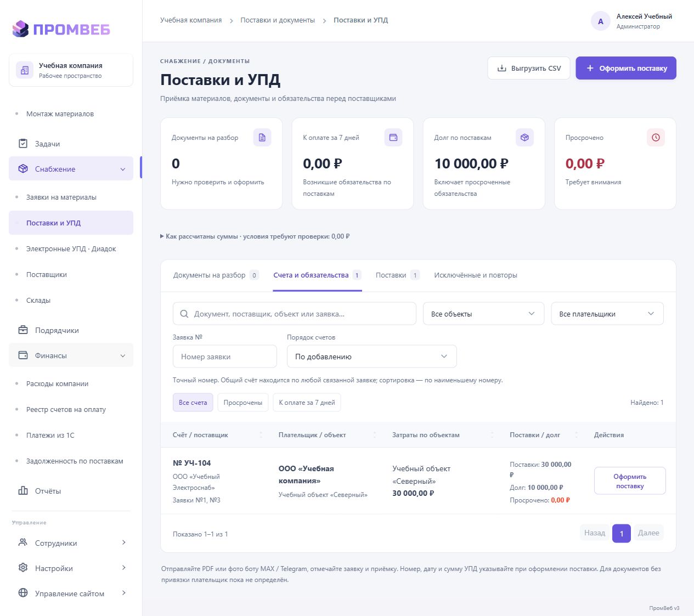Go to pagination page 1
694x616 pixels.
pyautogui.click(x=622, y=533)
